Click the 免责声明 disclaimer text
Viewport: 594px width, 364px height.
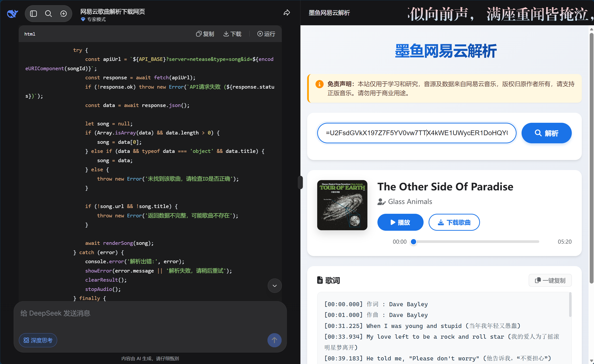coord(451,88)
